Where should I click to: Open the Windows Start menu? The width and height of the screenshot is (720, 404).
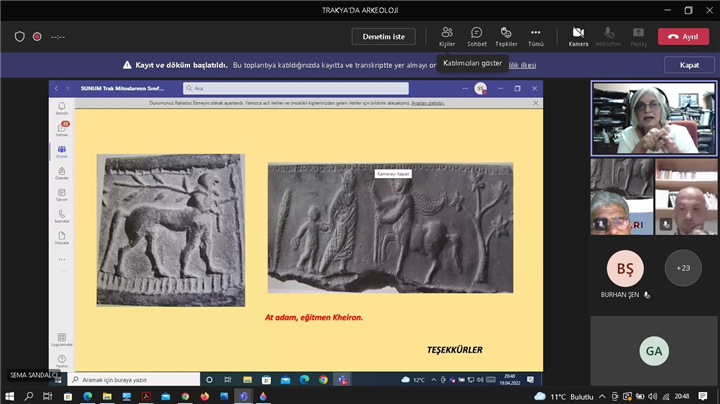(x=9, y=396)
